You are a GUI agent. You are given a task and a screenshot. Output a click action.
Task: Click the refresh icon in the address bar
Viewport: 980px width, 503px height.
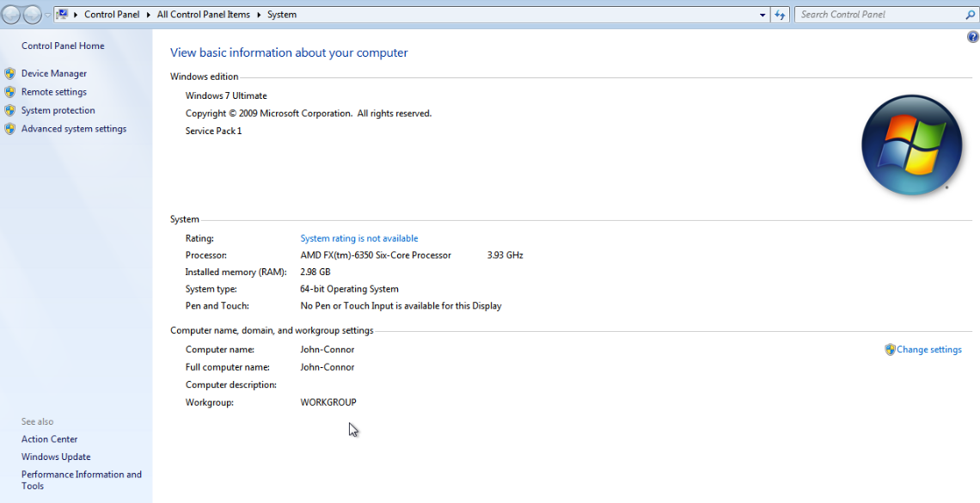point(780,14)
